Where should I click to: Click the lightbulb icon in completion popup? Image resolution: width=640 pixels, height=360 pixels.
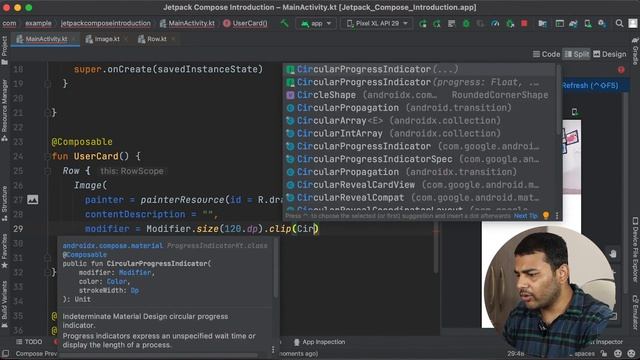[546, 215]
